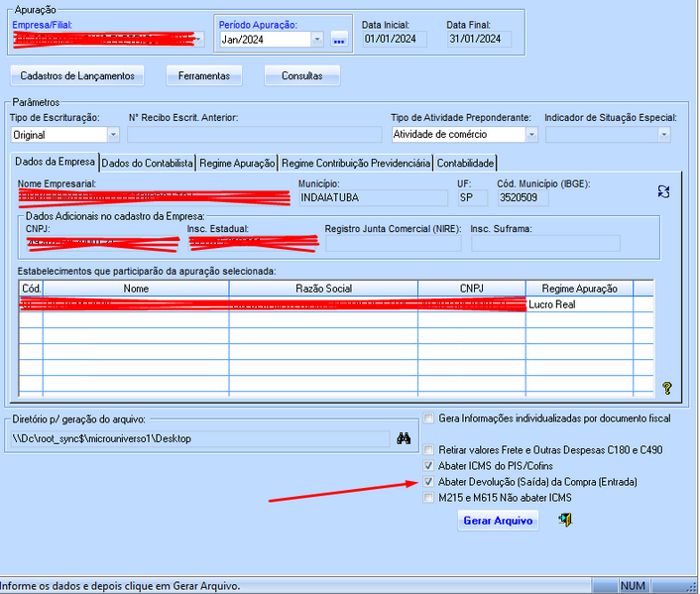Screen dimensions: 700x594
Task: Select the Lucro Real cell in the grid
Action: click(x=579, y=304)
